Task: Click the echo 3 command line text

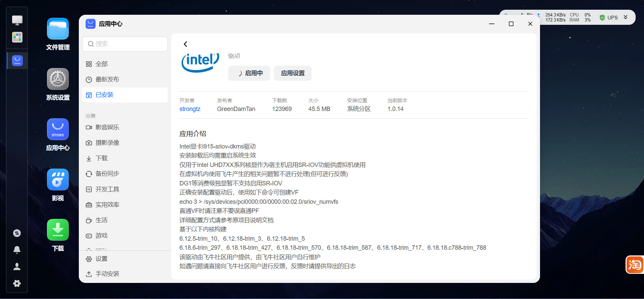Action: point(259,202)
